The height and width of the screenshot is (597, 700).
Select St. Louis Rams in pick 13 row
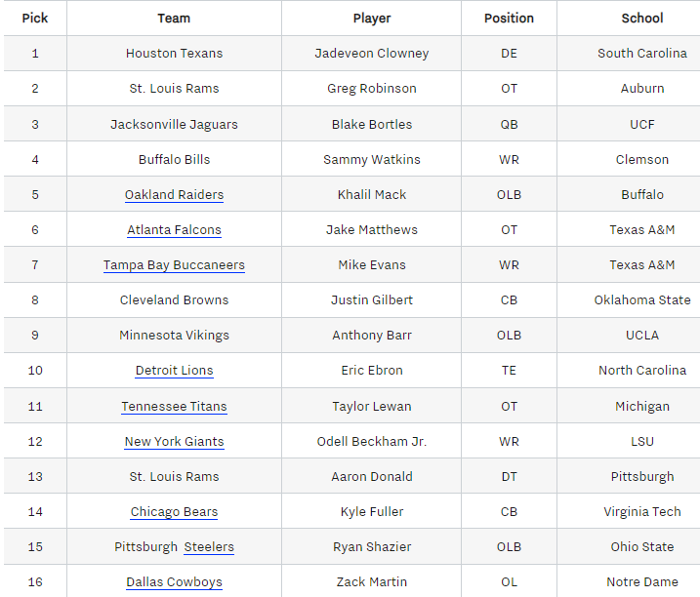coord(174,477)
